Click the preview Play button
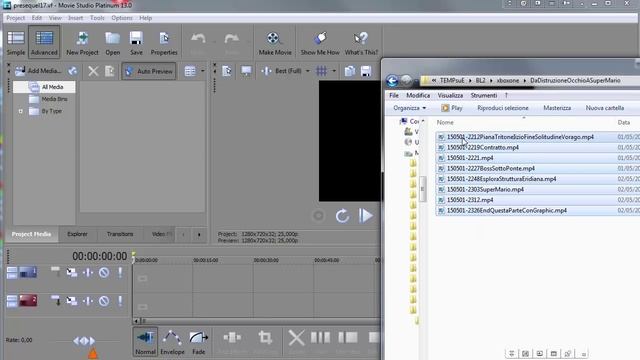 pos(365,216)
